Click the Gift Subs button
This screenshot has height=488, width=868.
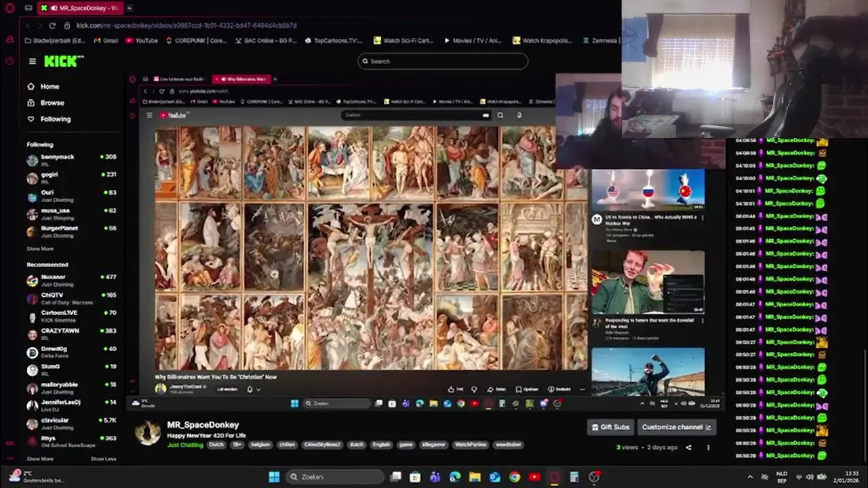[610, 427]
